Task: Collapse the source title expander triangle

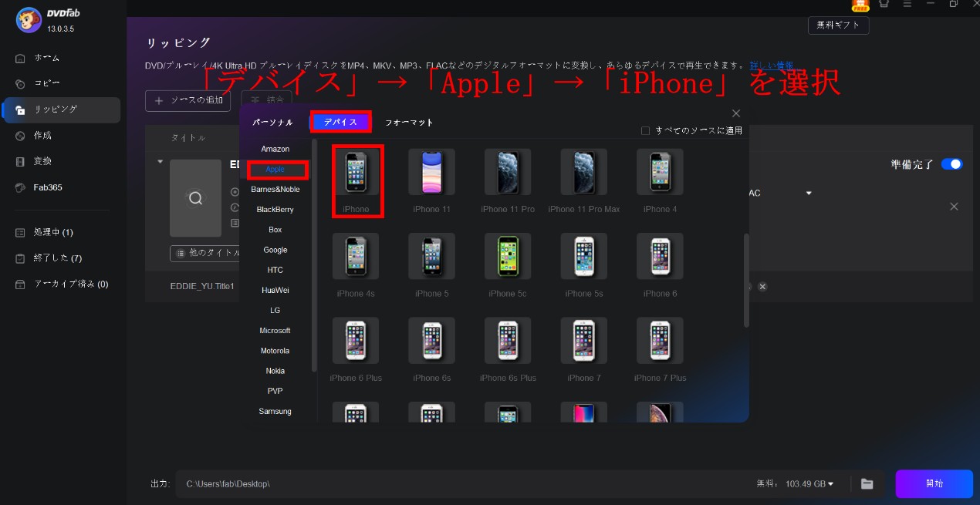Action: 161,162
